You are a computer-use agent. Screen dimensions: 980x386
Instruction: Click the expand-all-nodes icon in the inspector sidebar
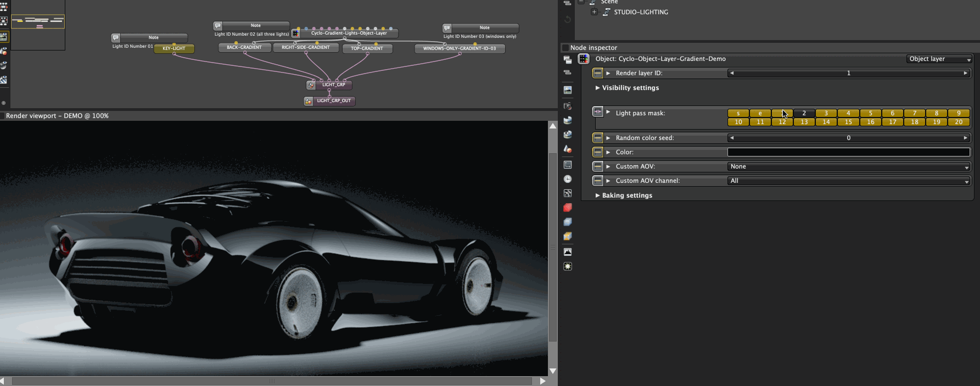pyautogui.click(x=568, y=59)
